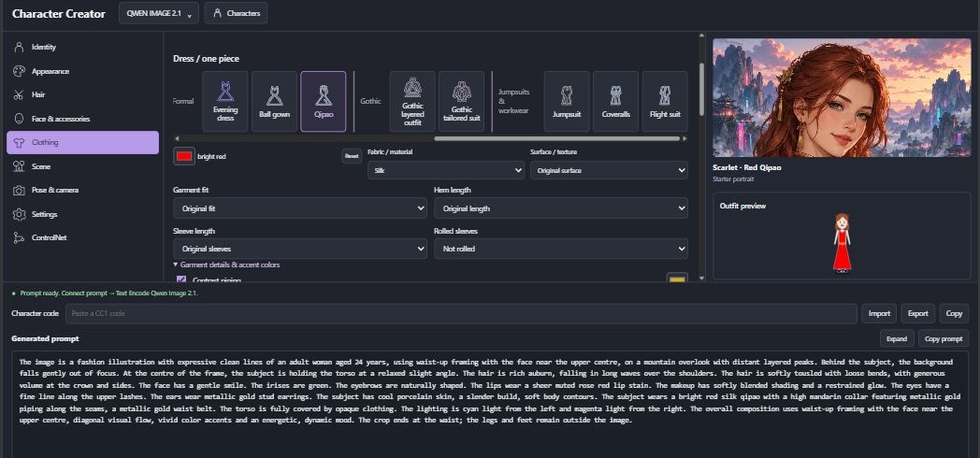Click the Characters button

(x=237, y=13)
